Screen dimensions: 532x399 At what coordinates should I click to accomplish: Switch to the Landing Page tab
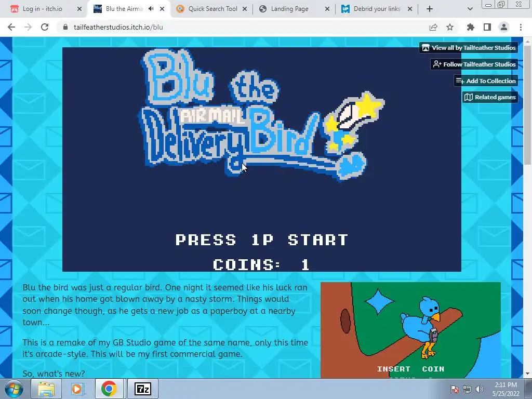pos(294,9)
